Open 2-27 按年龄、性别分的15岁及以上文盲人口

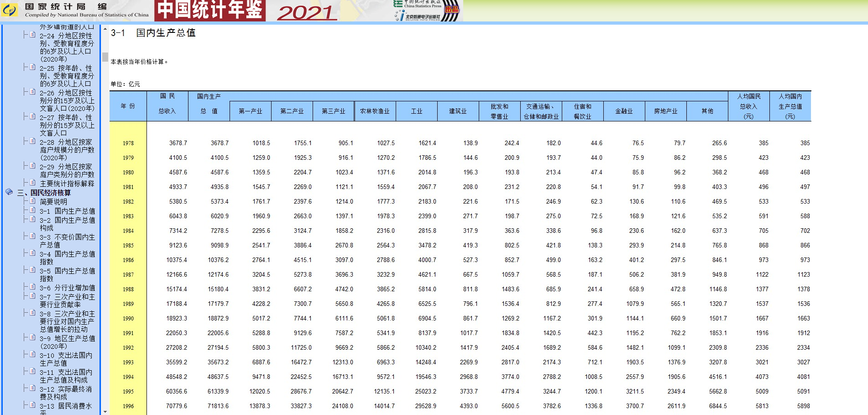[x=67, y=125]
